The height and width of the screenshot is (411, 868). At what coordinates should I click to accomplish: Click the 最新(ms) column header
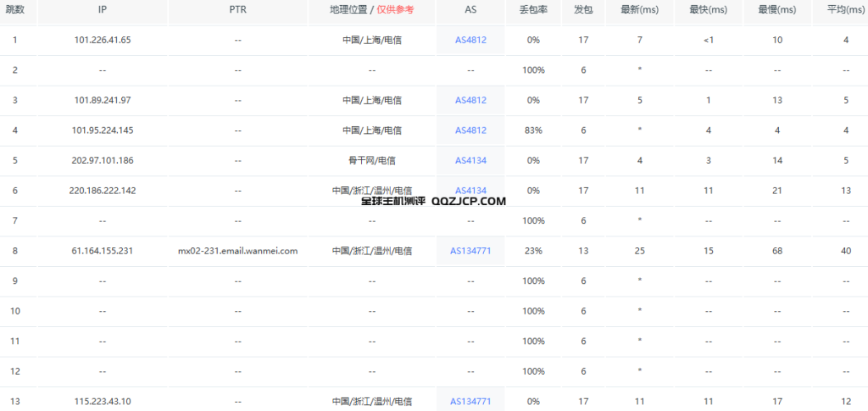coord(639,10)
